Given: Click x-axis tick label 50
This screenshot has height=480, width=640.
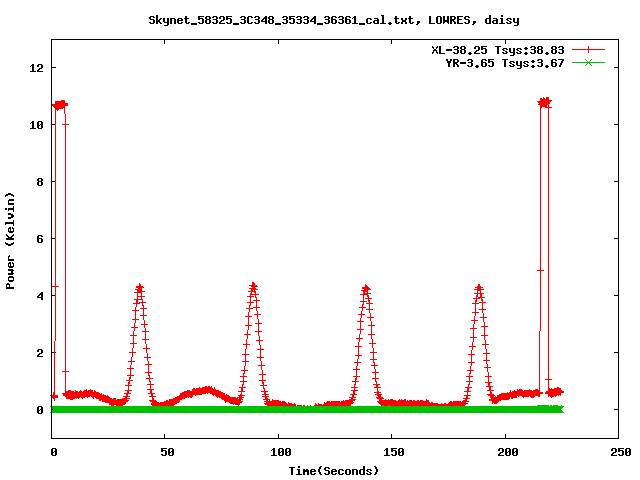Looking at the screenshot, I should [x=167, y=452].
